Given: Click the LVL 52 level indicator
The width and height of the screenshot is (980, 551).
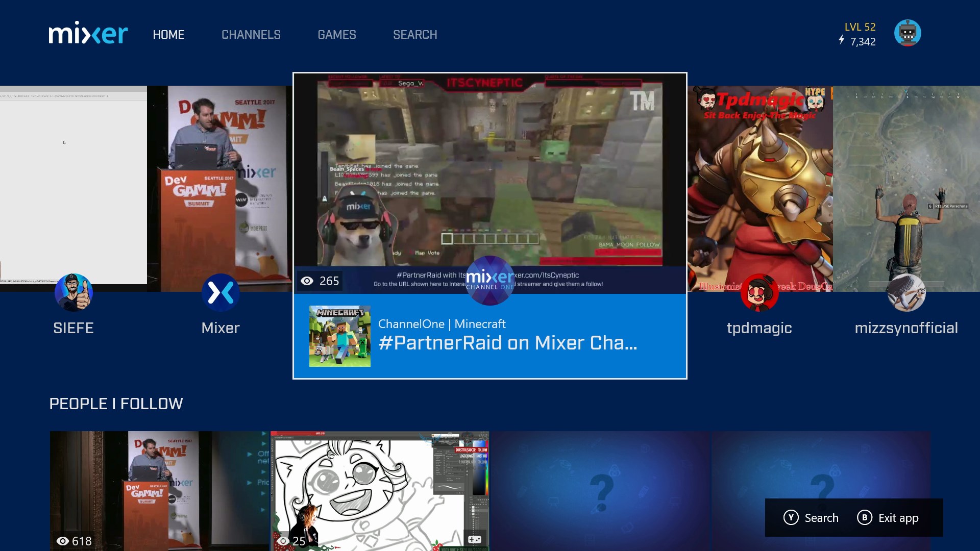Looking at the screenshot, I should pos(860,27).
